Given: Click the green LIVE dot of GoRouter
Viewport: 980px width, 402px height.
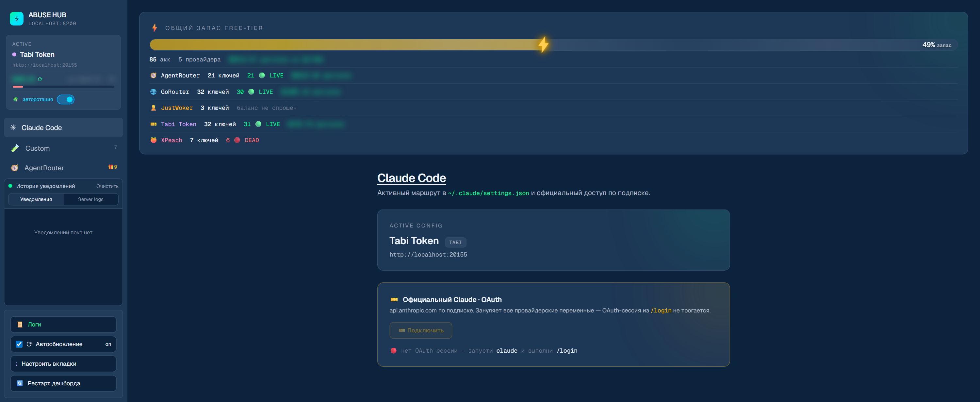Looking at the screenshot, I should pyautogui.click(x=251, y=92).
